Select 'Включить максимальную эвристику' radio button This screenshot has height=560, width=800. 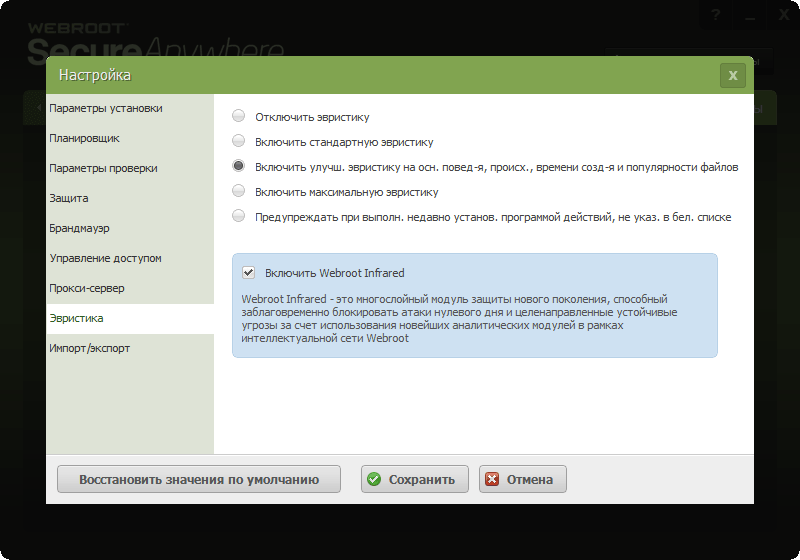point(238,191)
